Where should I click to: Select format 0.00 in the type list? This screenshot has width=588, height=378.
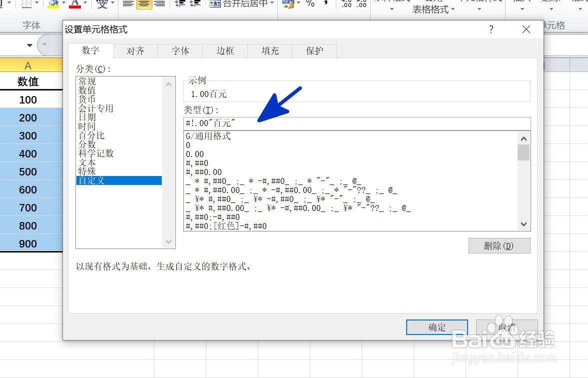coord(195,154)
